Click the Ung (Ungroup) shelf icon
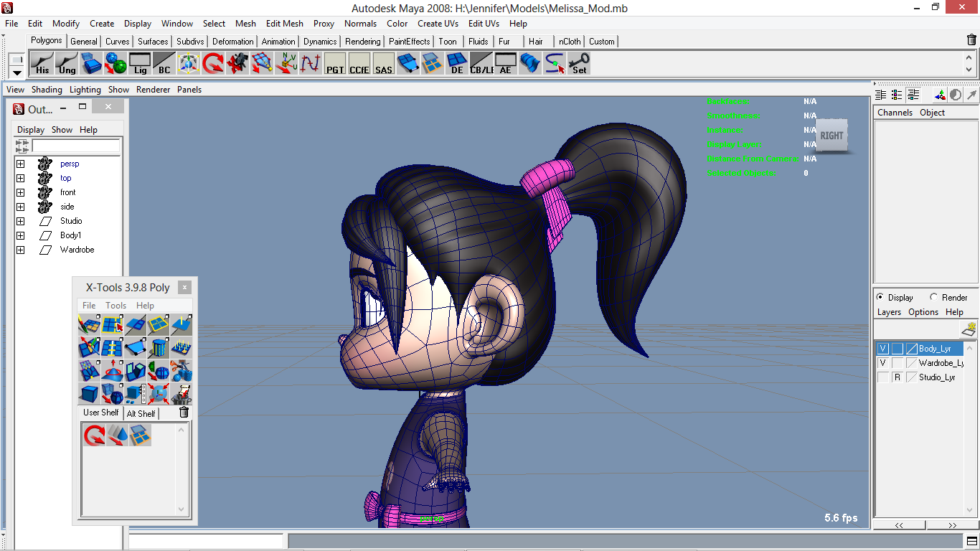 (x=67, y=64)
